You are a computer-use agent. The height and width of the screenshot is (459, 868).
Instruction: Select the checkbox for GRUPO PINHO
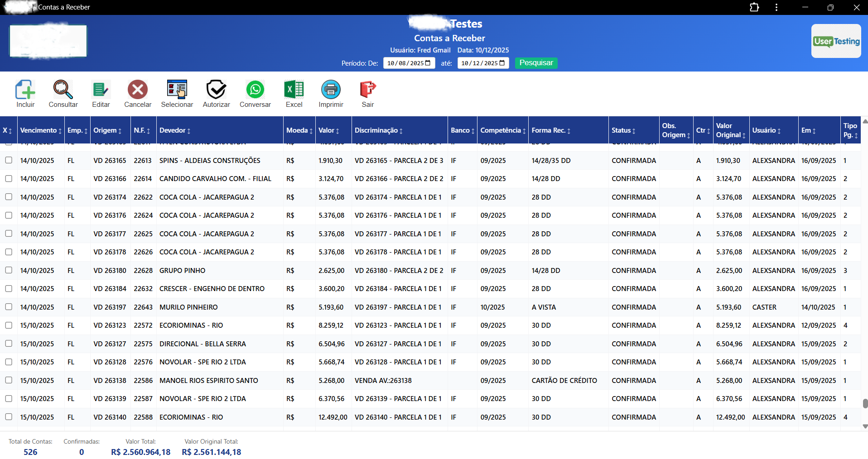click(9, 270)
